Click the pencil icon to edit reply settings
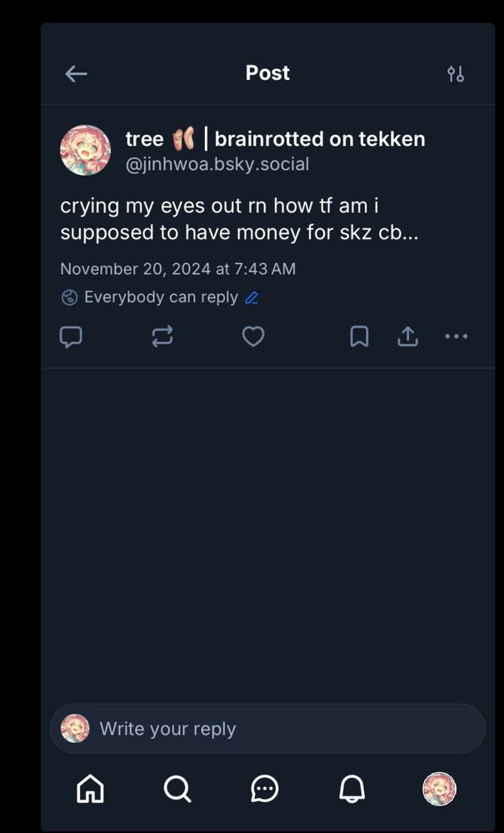The height and width of the screenshot is (833, 504). tap(252, 297)
